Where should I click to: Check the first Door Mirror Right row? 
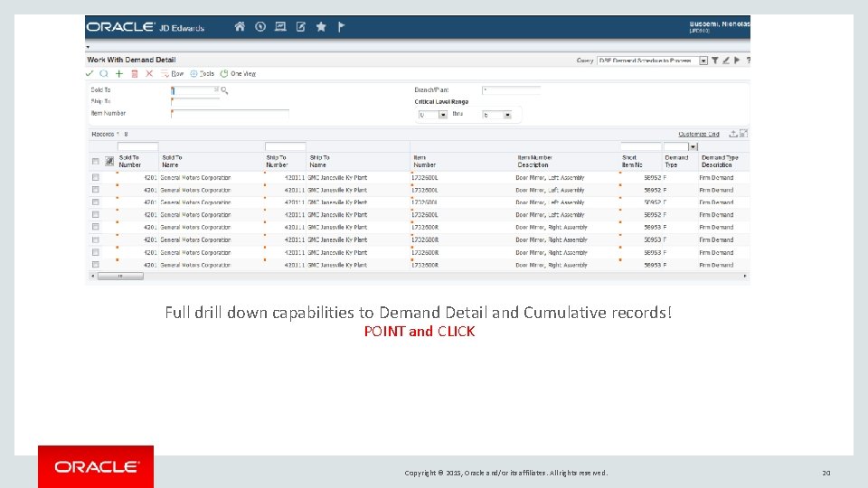(95, 227)
